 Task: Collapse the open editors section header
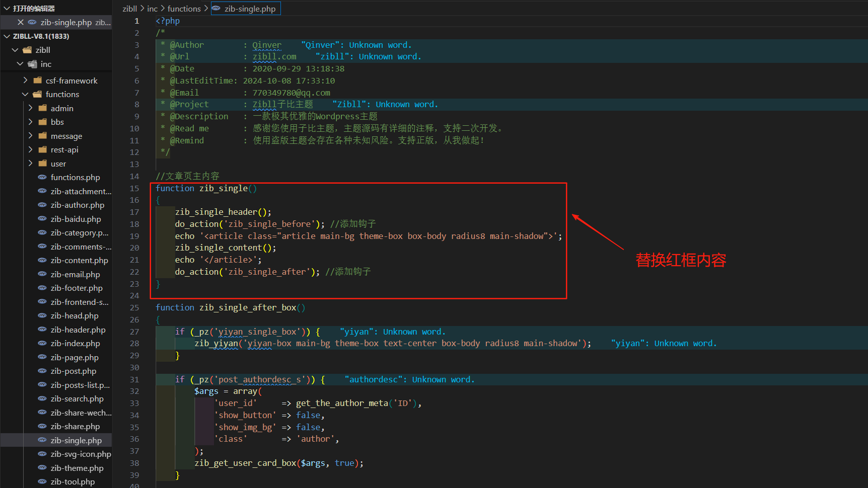click(x=7, y=9)
